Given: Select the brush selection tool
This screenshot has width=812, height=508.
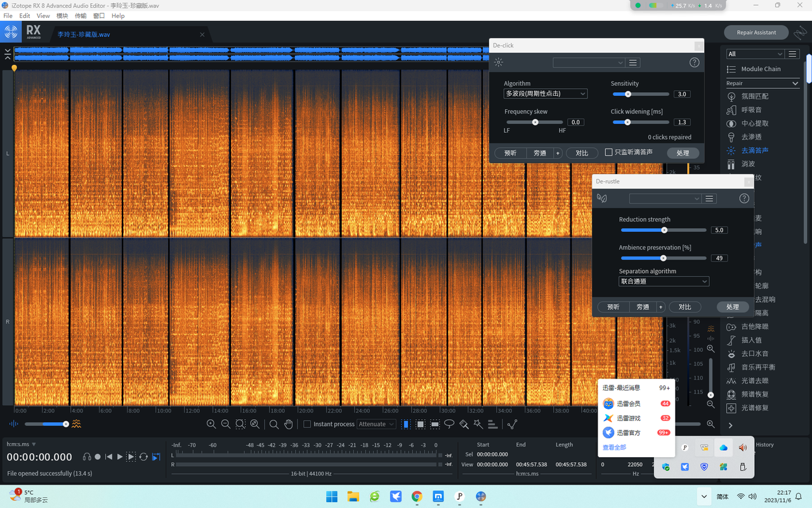Looking at the screenshot, I should tap(464, 424).
